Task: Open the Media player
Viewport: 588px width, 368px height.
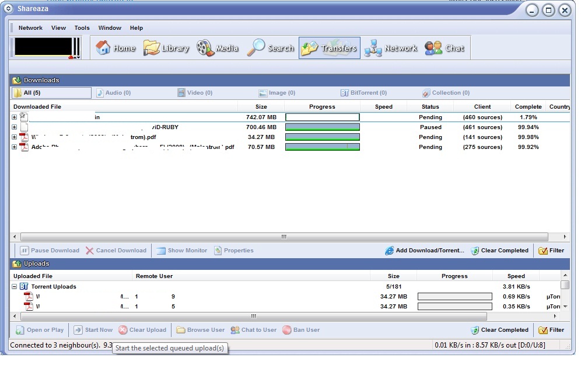Action: coord(218,48)
